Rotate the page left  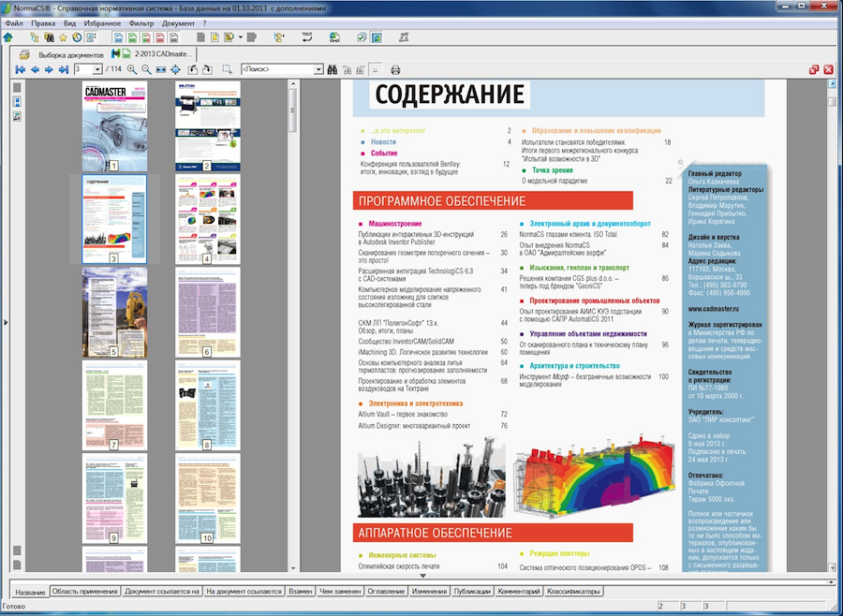click(x=192, y=70)
